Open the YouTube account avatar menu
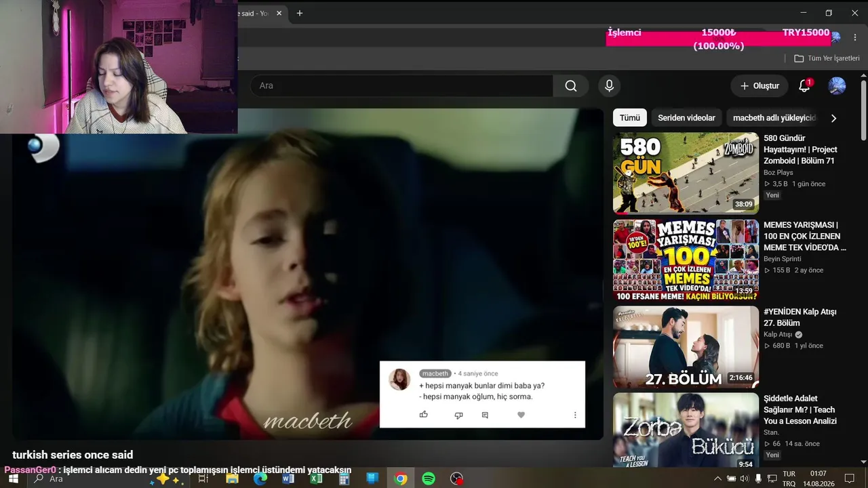Viewport: 868px width, 488px height. (x=837, y=86)
